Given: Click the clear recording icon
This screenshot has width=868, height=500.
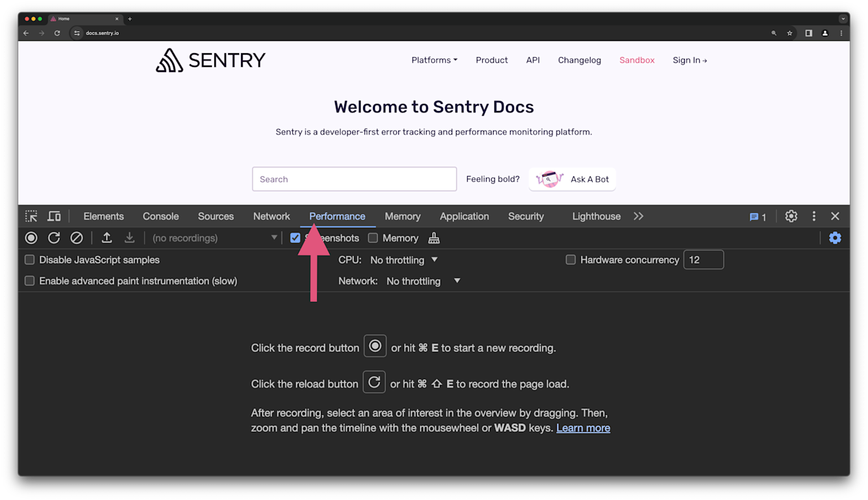Looking at the screenshot, I should (77, 238).
